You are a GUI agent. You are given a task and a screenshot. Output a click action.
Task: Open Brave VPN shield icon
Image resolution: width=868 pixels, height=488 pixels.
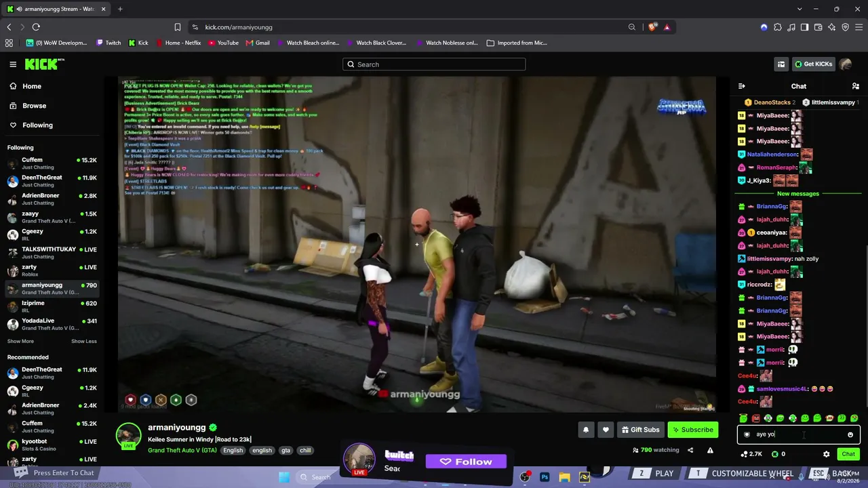point(845,27)
